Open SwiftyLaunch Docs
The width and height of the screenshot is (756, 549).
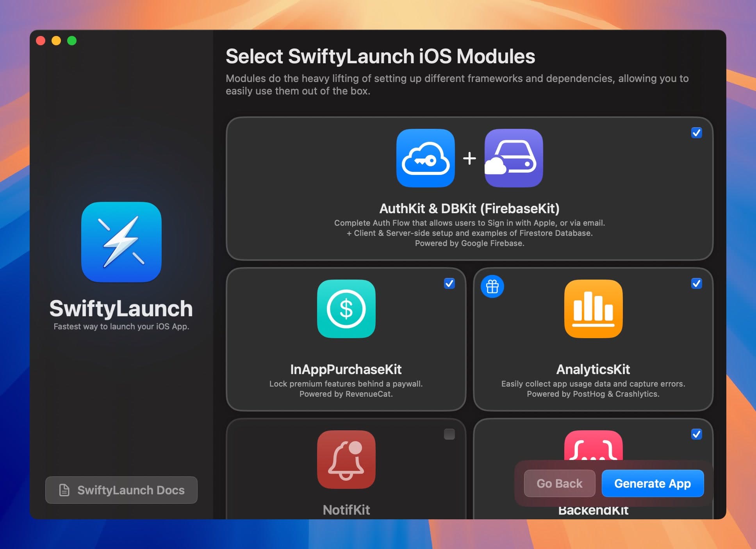[x=121, y=490]
